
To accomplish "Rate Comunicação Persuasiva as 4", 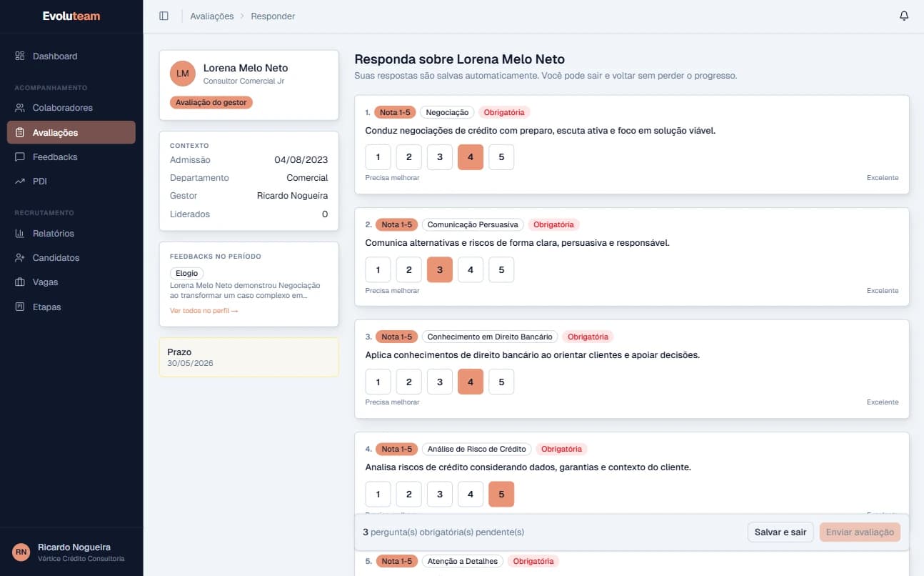I will (x=471, y=269).
